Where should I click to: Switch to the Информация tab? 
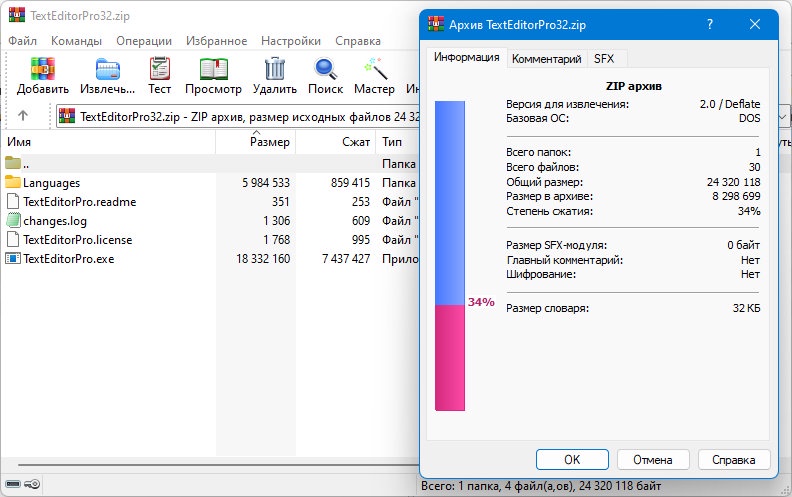(466, 58)
